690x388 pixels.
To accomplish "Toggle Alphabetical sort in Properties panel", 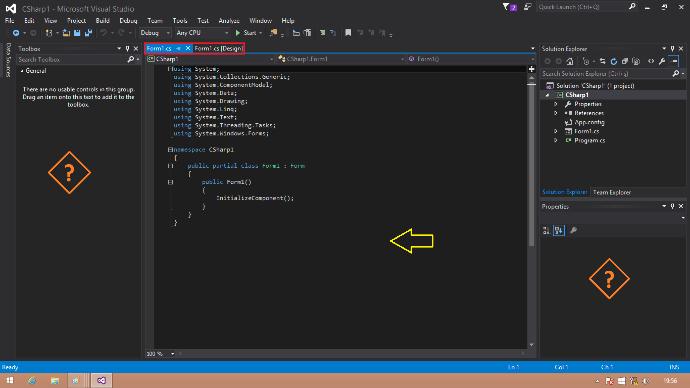I will click(559, 230).
